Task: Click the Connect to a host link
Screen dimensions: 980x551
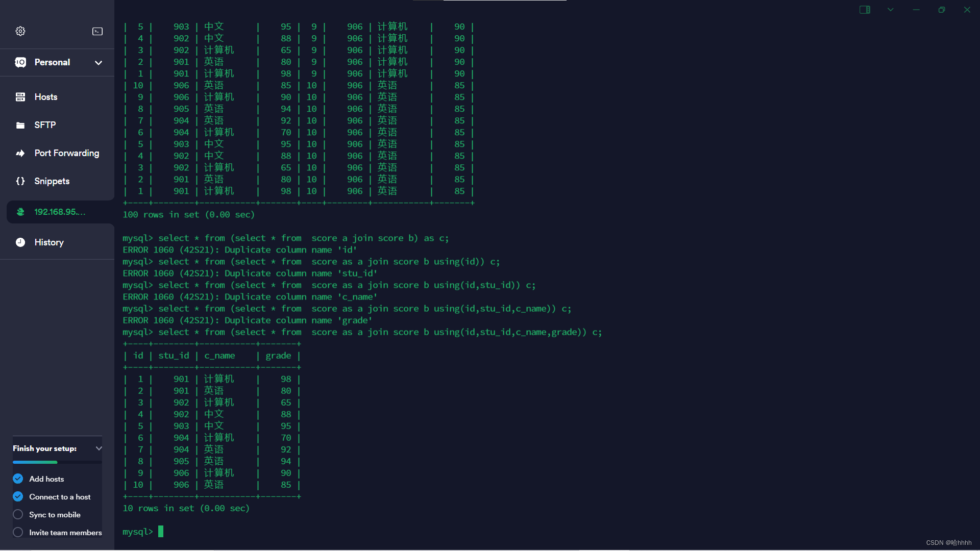Action: tap(60, 497)
